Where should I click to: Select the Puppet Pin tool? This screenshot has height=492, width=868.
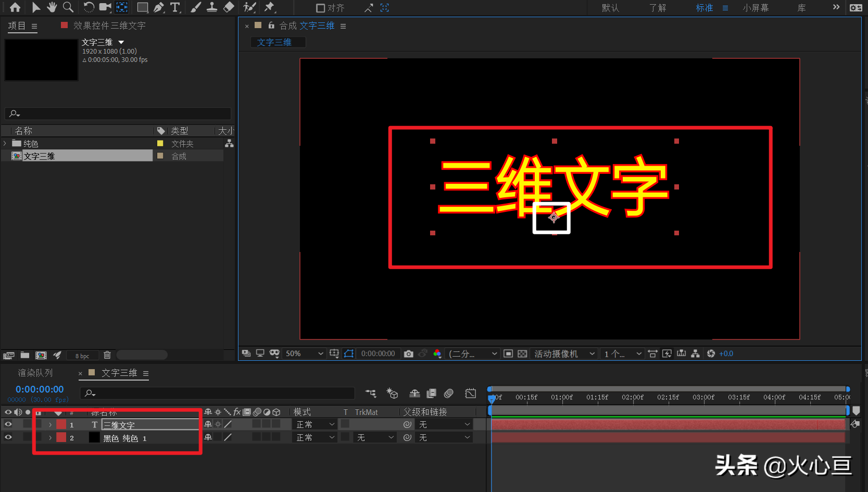pos(269,7)
